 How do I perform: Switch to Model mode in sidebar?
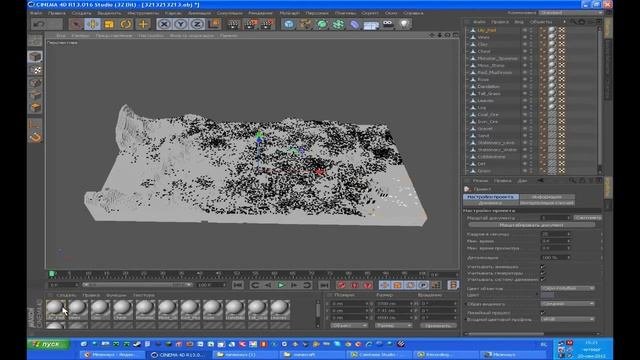(x=36, y=56)
